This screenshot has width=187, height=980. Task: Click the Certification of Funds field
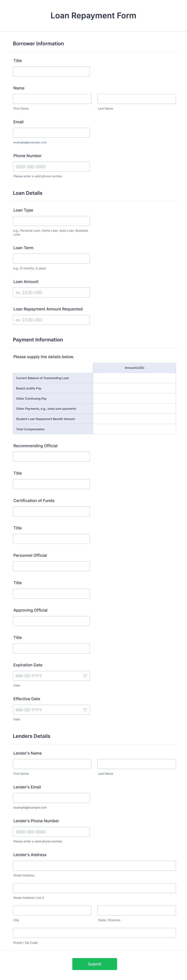tap(51, 511)
